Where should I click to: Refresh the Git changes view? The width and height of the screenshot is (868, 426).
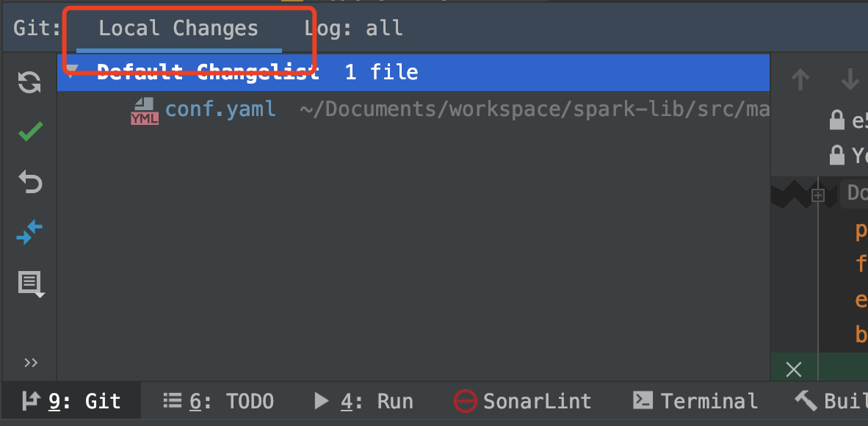[x=29, y=82]
